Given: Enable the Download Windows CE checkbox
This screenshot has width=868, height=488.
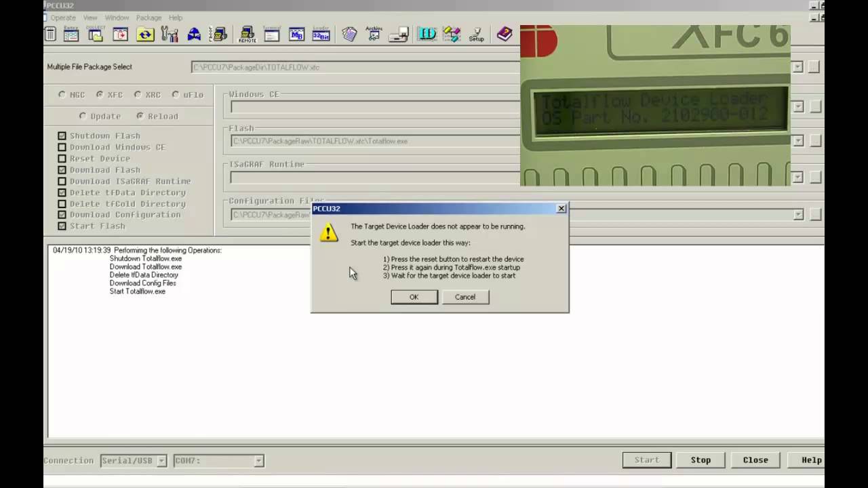Looking at the screenshot, I should click(62, 147).
